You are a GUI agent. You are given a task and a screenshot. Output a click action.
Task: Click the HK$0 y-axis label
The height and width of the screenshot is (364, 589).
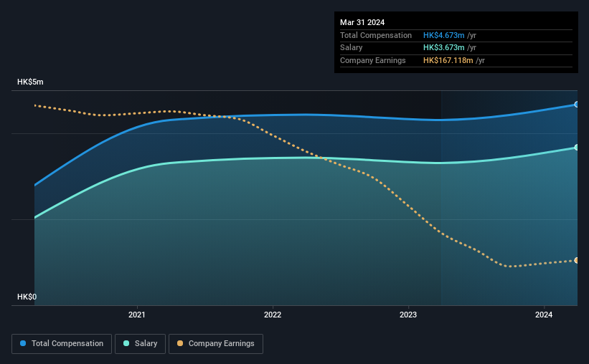click(27, 297)
